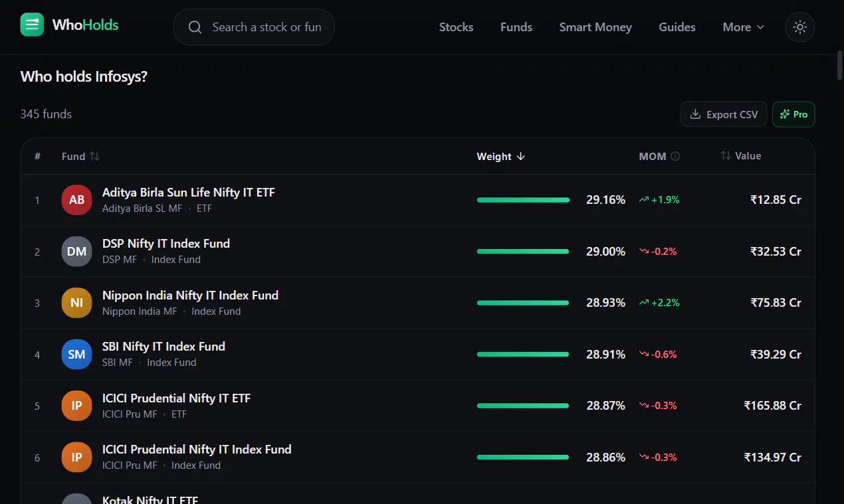Sort by Weight column

coord(500,157)
